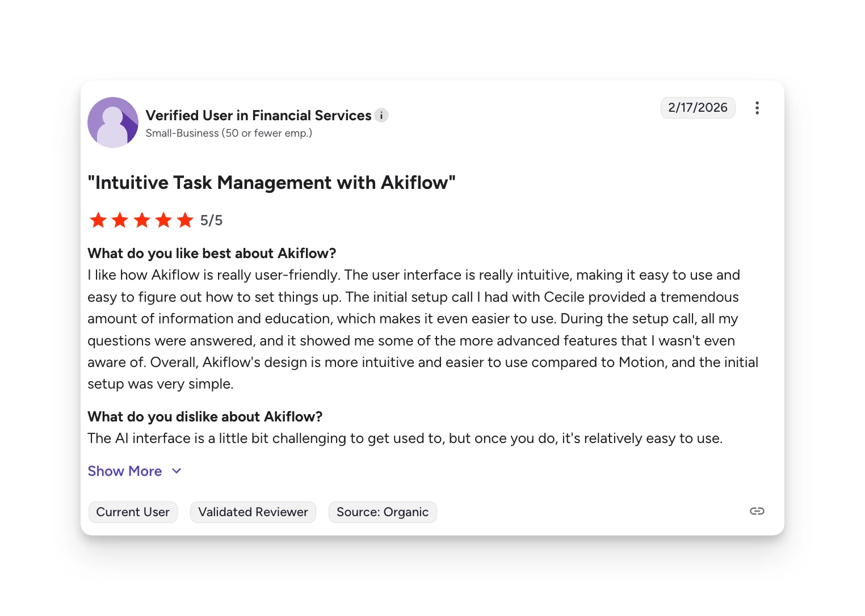Select the Current User tag
Screen dimensions: 865x616
coord(133,512)
